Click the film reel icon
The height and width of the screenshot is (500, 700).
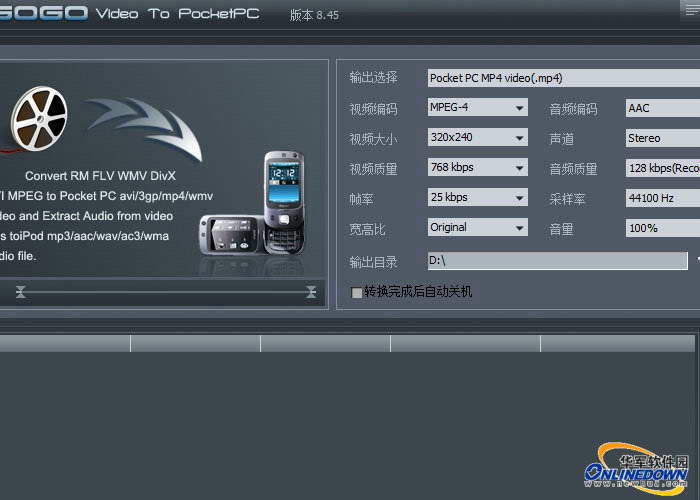pyautogui.click(x=39, y=118)
